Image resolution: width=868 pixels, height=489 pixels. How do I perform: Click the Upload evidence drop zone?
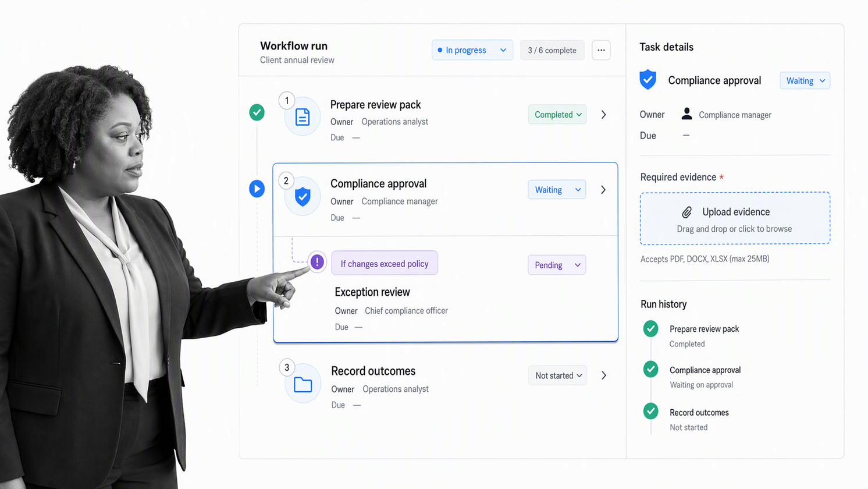735,218
